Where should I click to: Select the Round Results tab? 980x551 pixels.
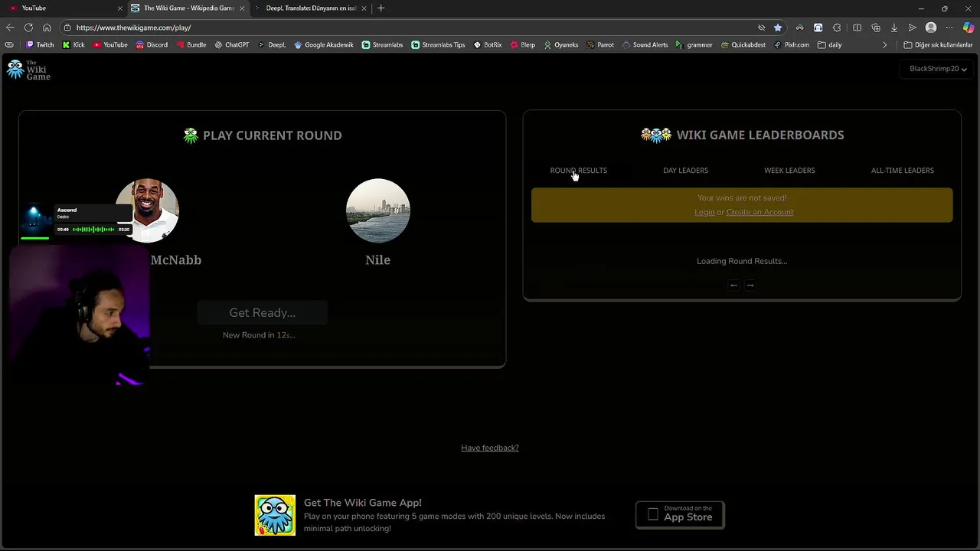pyautogui.click(x=578, y=171)
